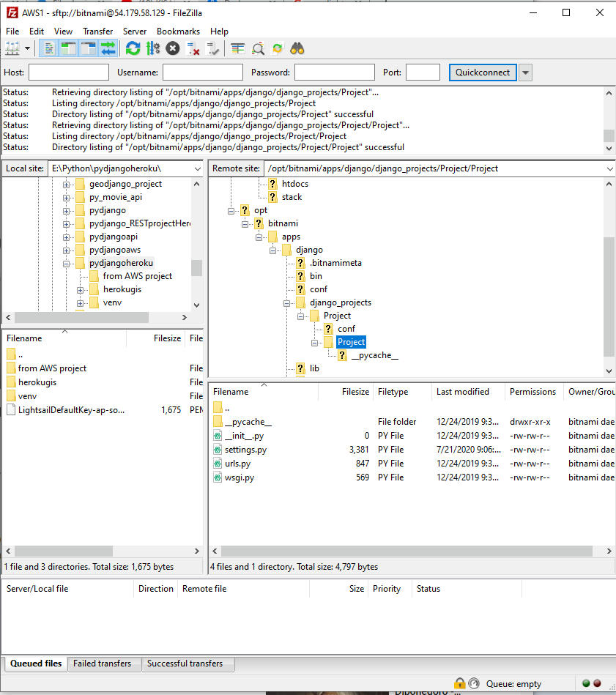Screen dimensions: 616x695
Task: Select the __pycache__ folder in remote list
Action: click(x=248, y=422)
